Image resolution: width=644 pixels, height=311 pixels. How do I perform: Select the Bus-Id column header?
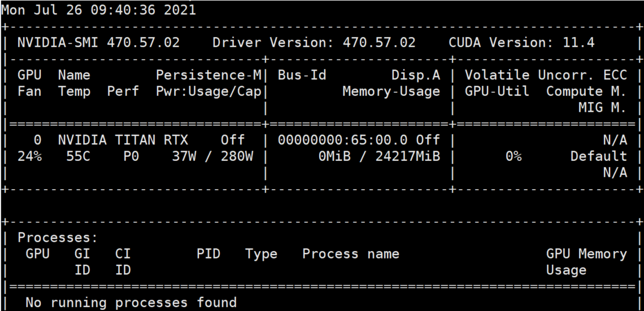(302, 75)
